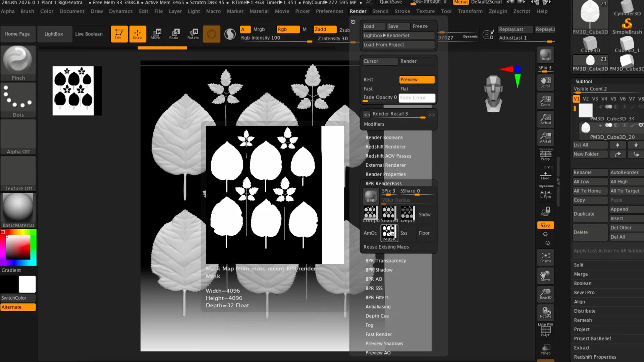Open the Dots stroke selector
This screenshot has height=362, width=644.
point(18,100)
